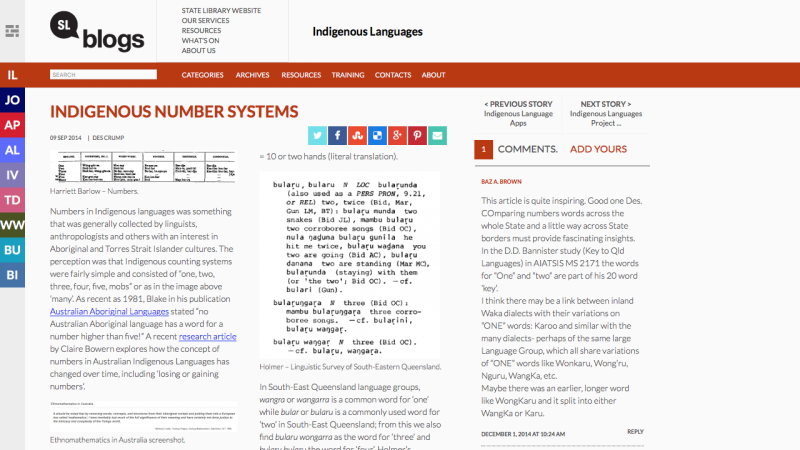The image size is (800, 450).
Task: Open the Resources item in red navigation bar
Action: pyautogui.click(x=301, y=75)
